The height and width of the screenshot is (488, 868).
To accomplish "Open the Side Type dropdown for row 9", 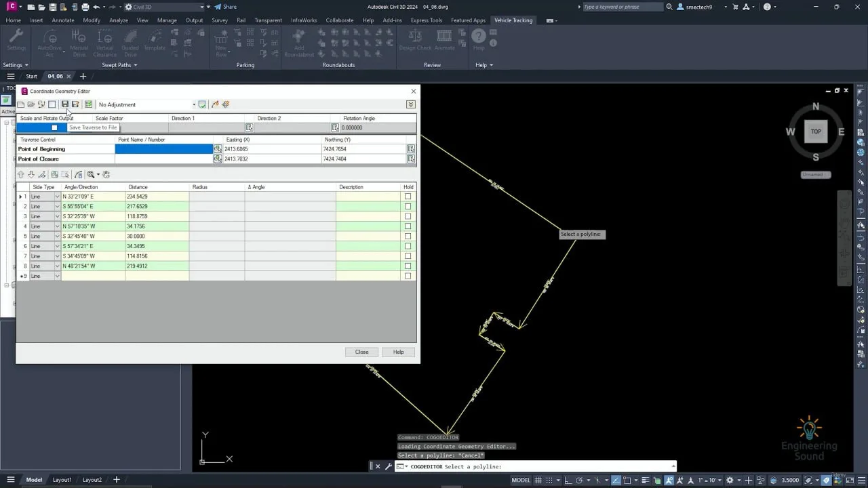I will (57, 276).
